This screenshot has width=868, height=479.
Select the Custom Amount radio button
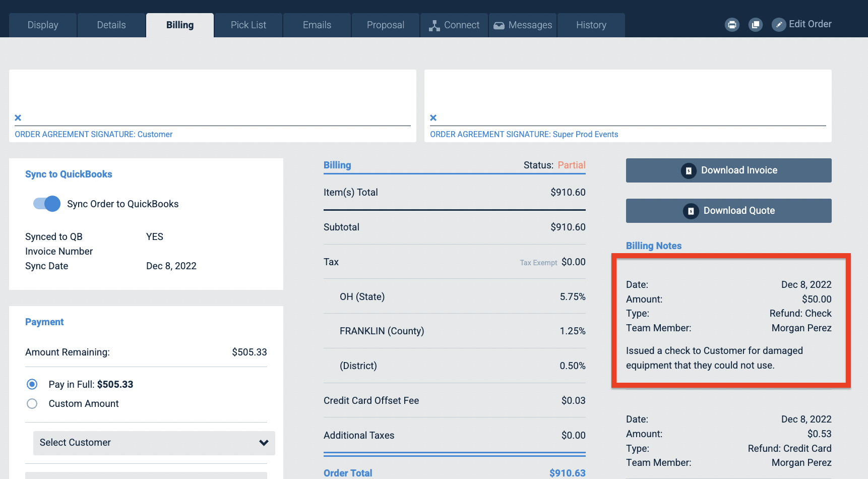(32, 403)
